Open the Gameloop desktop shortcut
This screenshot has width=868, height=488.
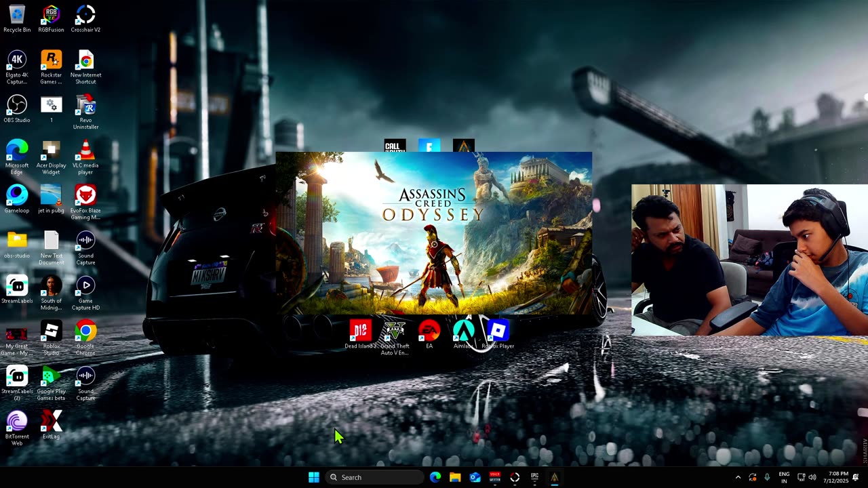pyautogui.click(x=17, y=199)
